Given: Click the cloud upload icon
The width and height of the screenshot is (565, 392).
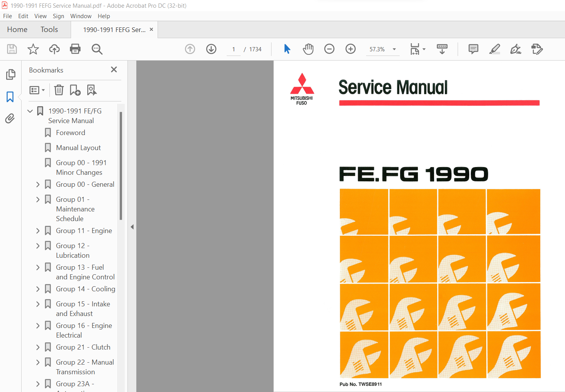Looking at the screenshot, I should (x=54, y=49).
